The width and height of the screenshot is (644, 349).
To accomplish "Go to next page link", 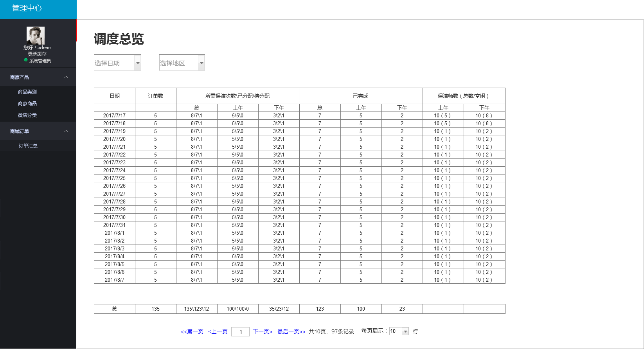I will [263, 332].
